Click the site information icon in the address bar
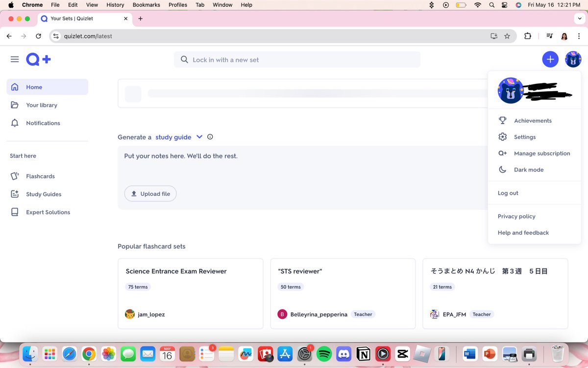Screen dimensions: 588x368 point(56,36)
